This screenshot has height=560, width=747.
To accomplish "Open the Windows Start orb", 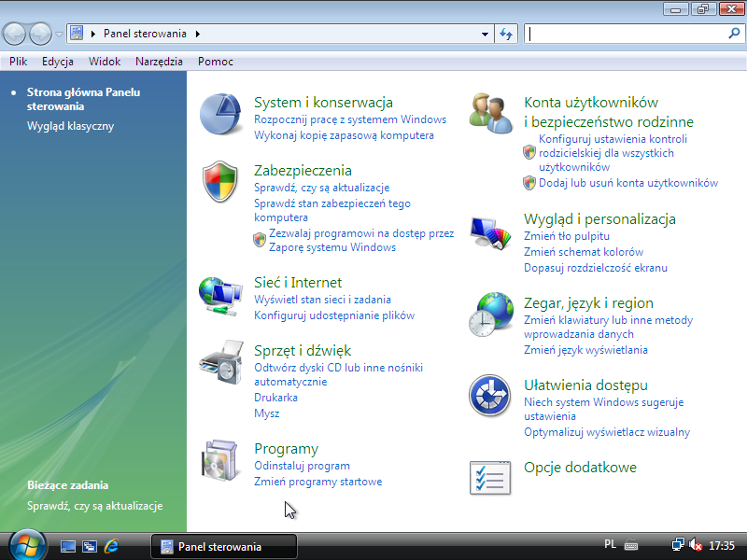I will tap(28, 545).
